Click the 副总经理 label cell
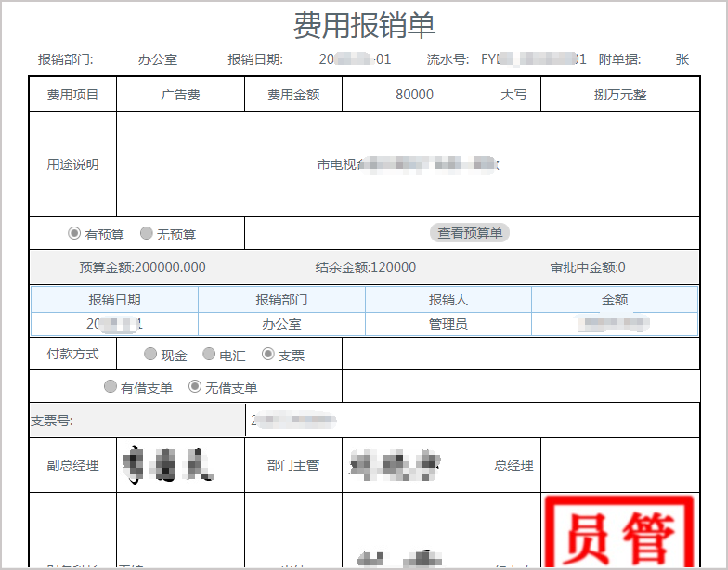 (x=72, y=465)
